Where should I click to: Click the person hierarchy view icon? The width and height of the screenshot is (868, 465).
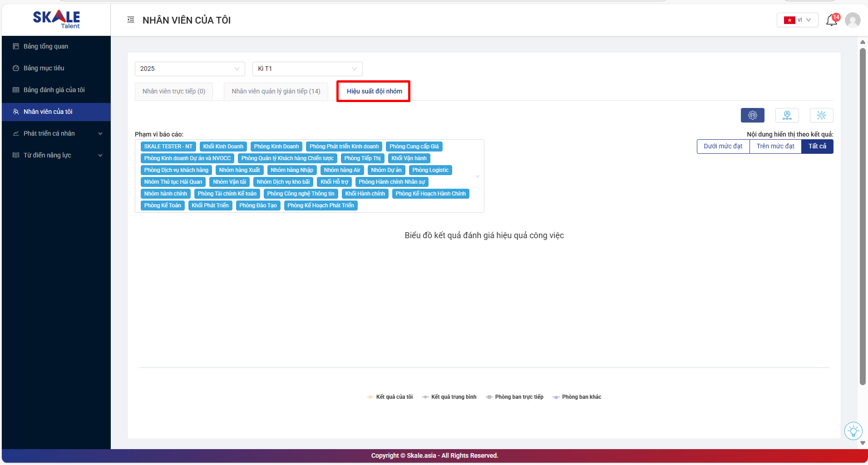coord(787,115)
